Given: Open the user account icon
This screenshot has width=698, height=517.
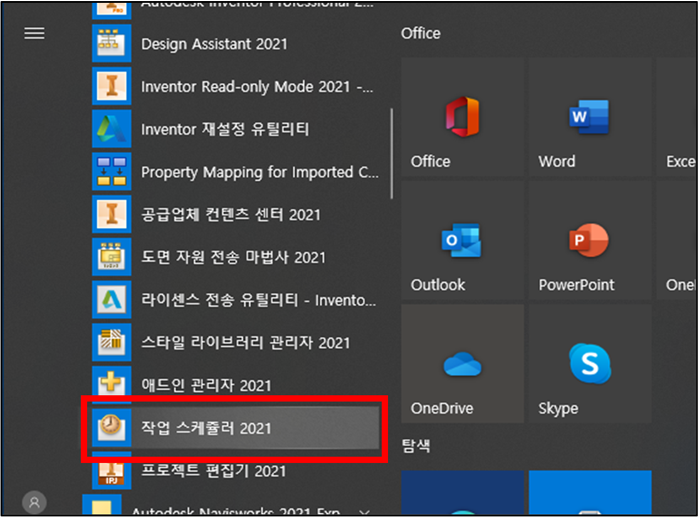Looking at the screenshot, I should (x=34, y=503).
